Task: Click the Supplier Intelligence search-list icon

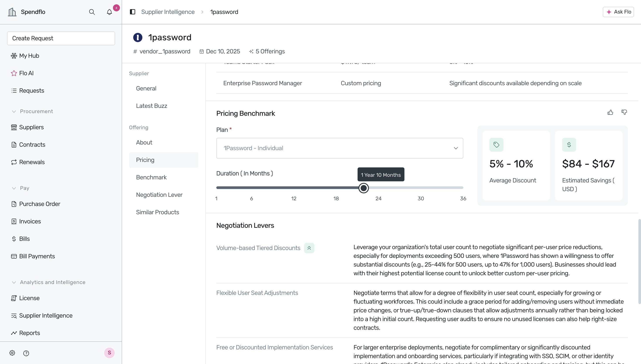Action: coord(14,315)
